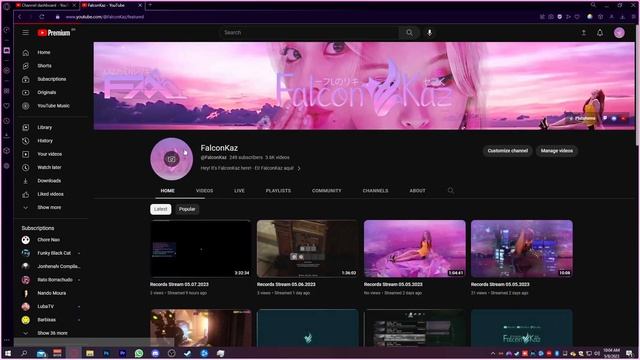Search within channel magnifier icon

451,191
